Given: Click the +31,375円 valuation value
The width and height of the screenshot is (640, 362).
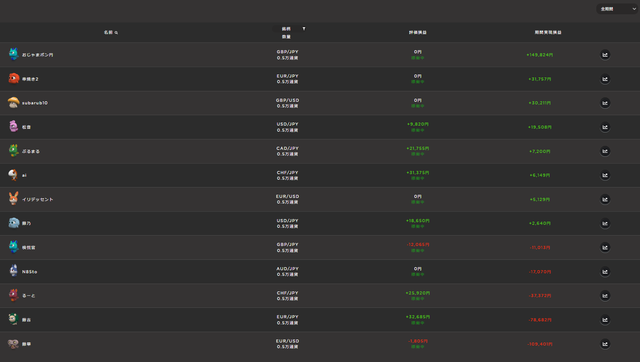Looking at the screenshot, I should [x=418, y=172].
